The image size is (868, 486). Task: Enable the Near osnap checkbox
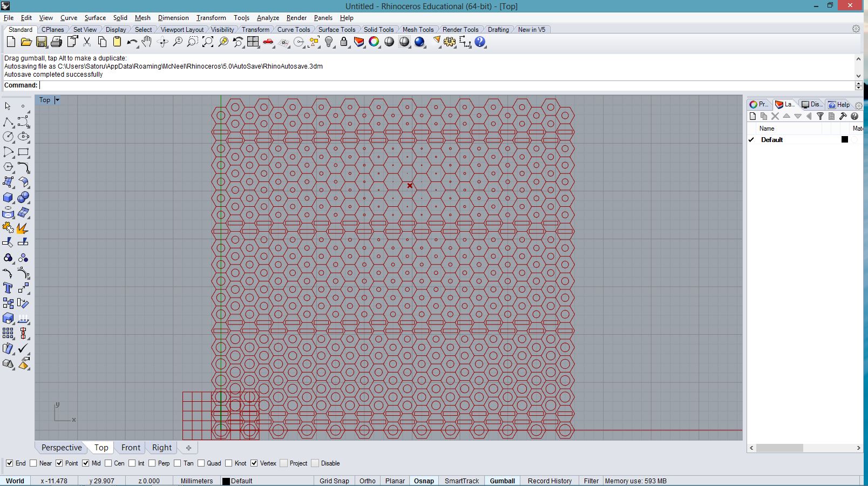point(33,463)
